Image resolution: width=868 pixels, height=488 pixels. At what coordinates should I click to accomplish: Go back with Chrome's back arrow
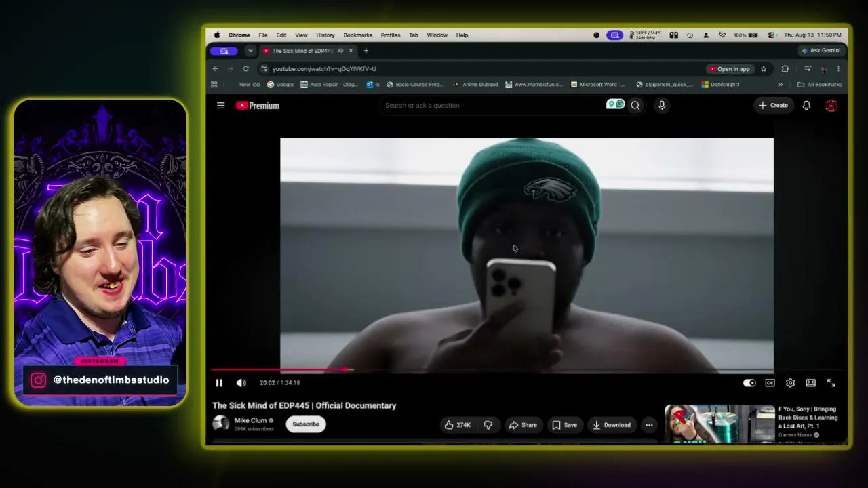pos(215,68)
